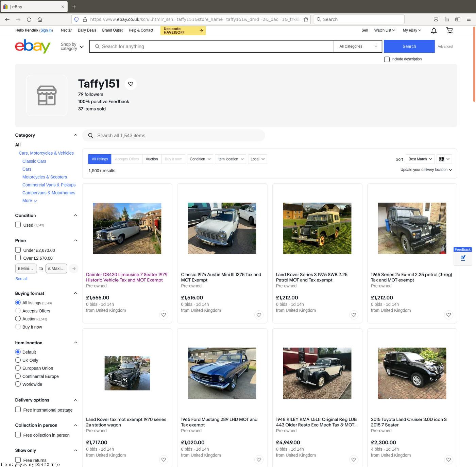Screen dimensions: 476x467
Task: Open Brand Outlet in top menu
Action: (x=113, y=30)
